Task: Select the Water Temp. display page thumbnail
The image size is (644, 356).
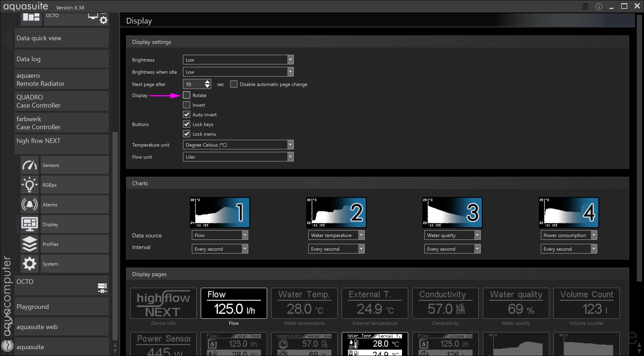Action: (x=304, y=303)
